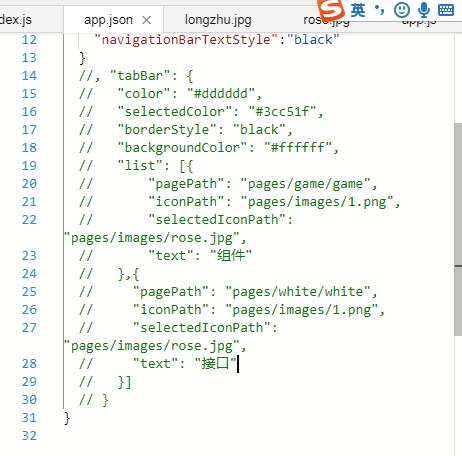Screen dimensions: 462x456
Task: Click line number 28 in the gutter
Action: click(29, 364)
